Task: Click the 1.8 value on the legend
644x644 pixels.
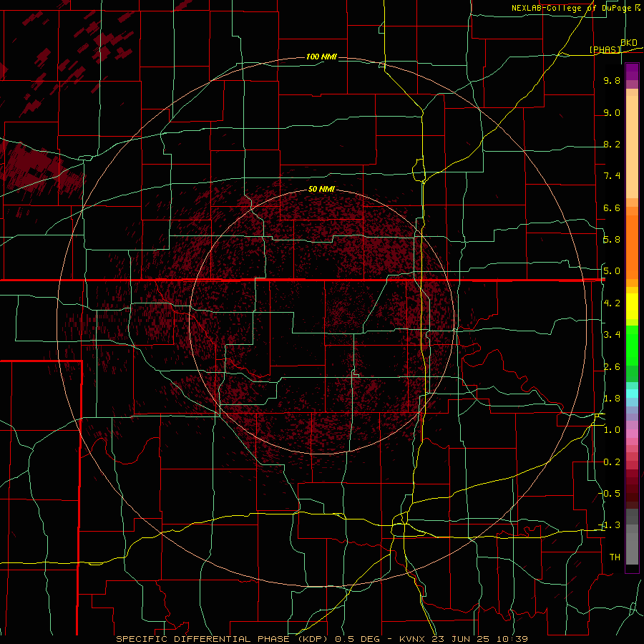Action: coord(612,399)
